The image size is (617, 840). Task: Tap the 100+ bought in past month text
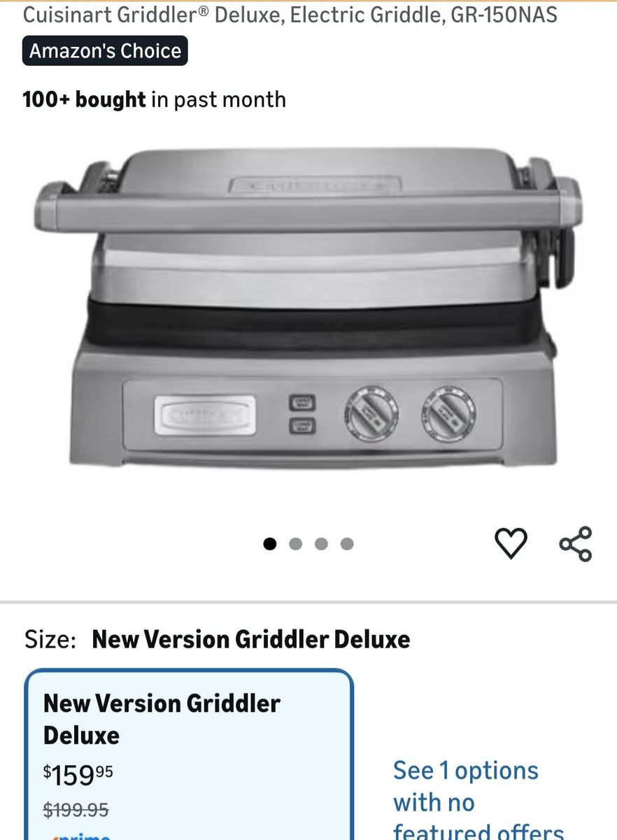(x=154, y=99)
